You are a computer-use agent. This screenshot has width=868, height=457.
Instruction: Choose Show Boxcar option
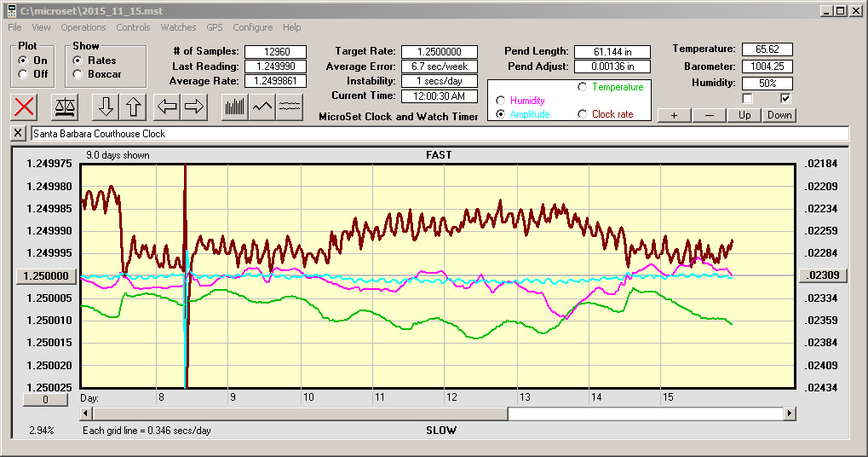click(x=78, y=74)
